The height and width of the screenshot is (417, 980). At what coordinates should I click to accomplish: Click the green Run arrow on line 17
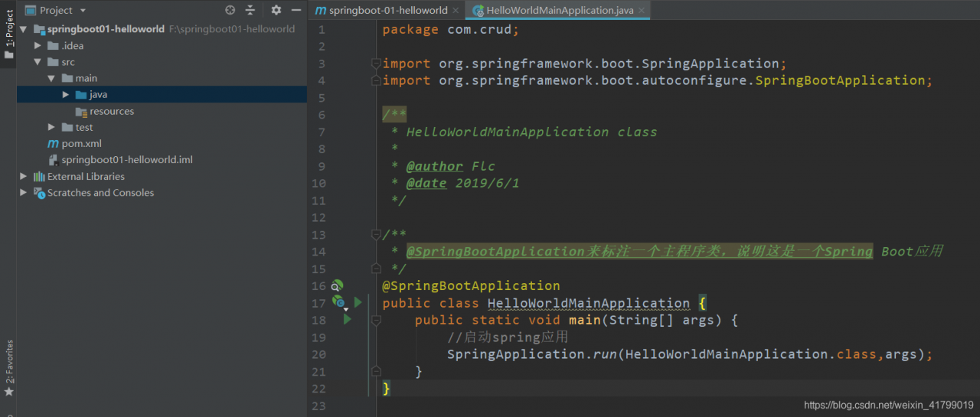point(358,302)
